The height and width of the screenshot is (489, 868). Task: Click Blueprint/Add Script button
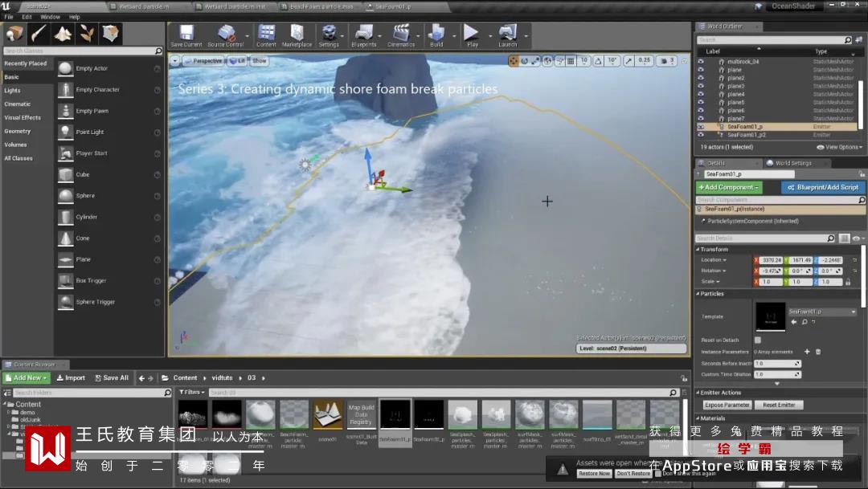point(823,188)
